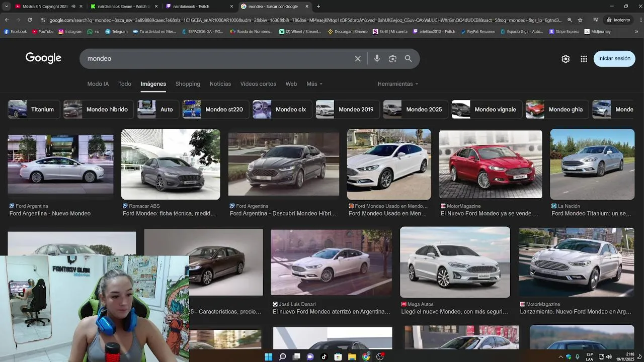
Task: Open the Incógnito profile indicator
Action: 618,20
